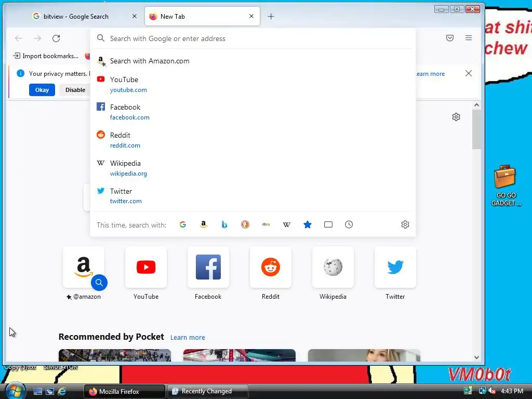Select Wikipedia wikipedia.org suggestion
Viewport: 532px width, 399px height.
253,168
